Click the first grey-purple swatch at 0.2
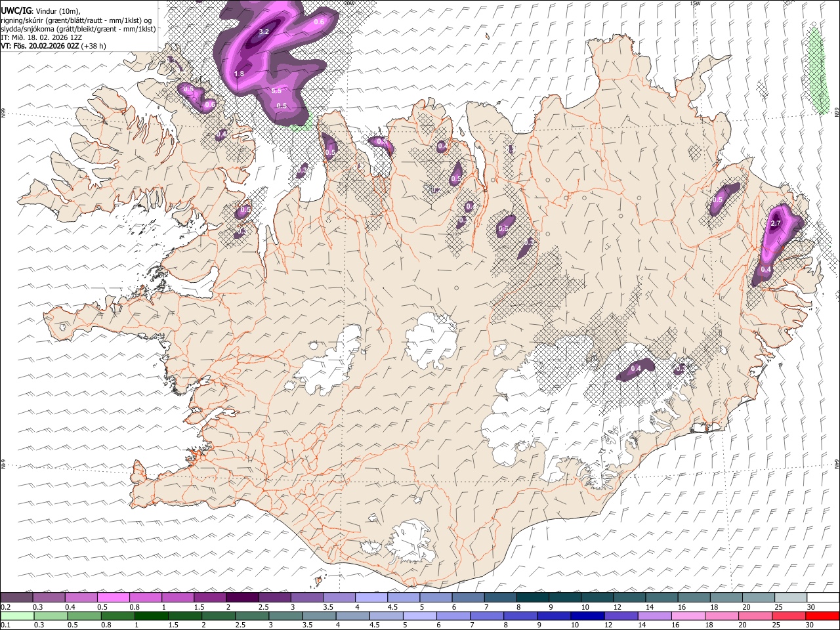 pos(17,598)
